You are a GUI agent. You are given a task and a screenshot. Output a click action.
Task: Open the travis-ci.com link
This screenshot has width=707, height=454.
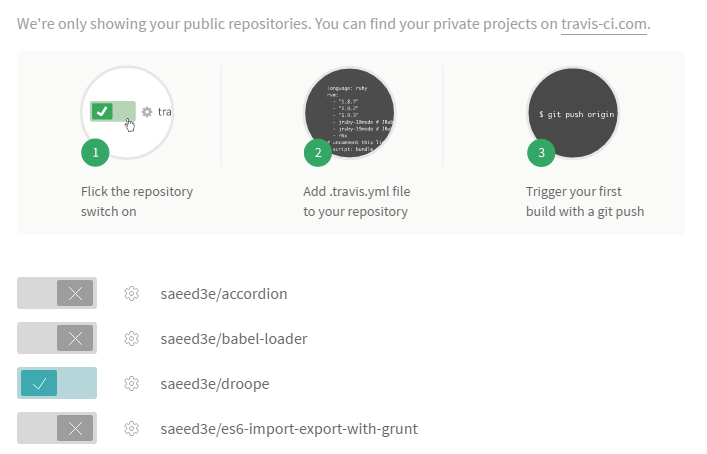604,22
